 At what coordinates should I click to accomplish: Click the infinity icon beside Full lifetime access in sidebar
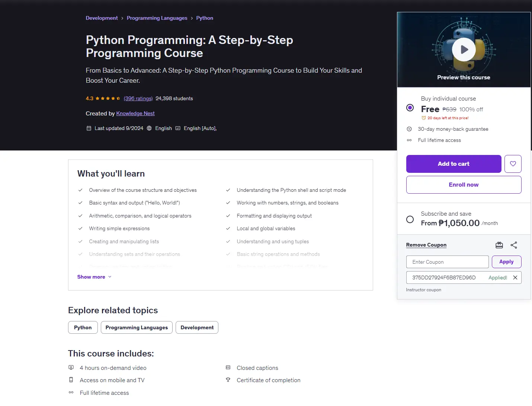tap(409, 140)
